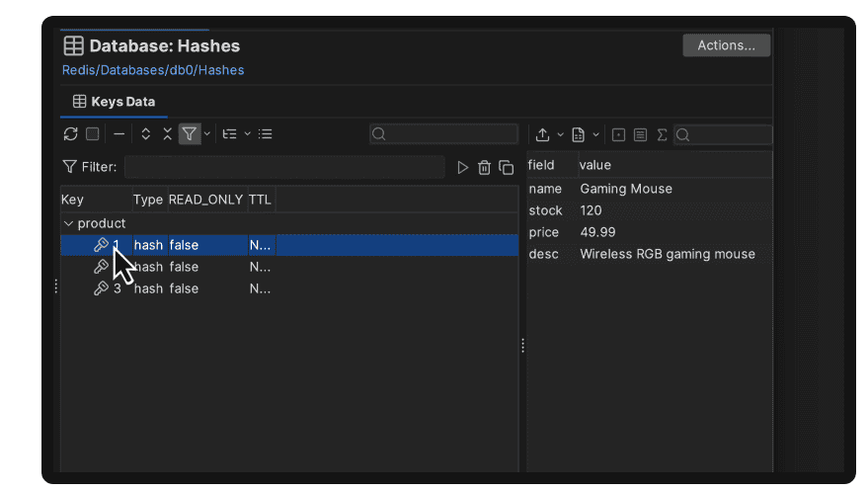Collapse the product tree node
Image resolution: width=868 pixels, height=492 pixels.
[x=69, y=224]
